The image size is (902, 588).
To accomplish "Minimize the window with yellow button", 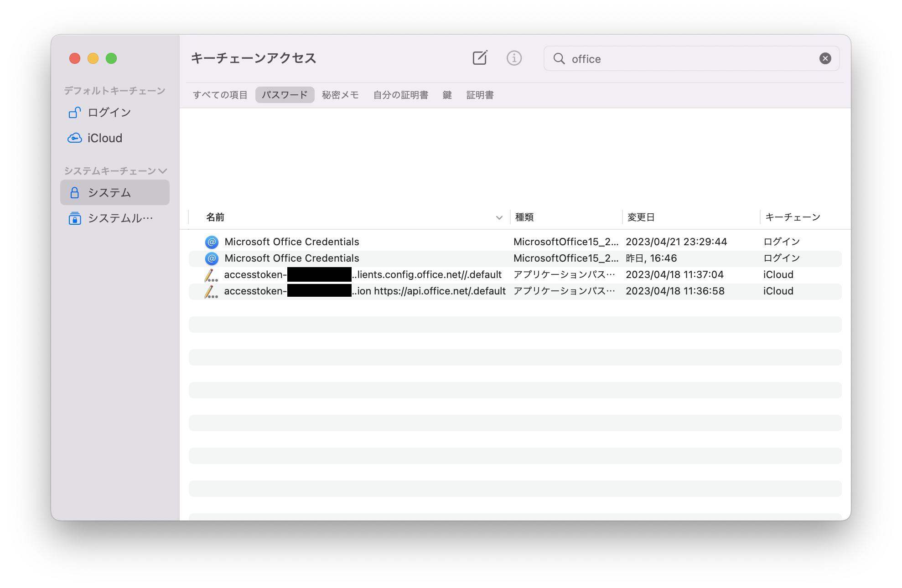I will 93,58.
